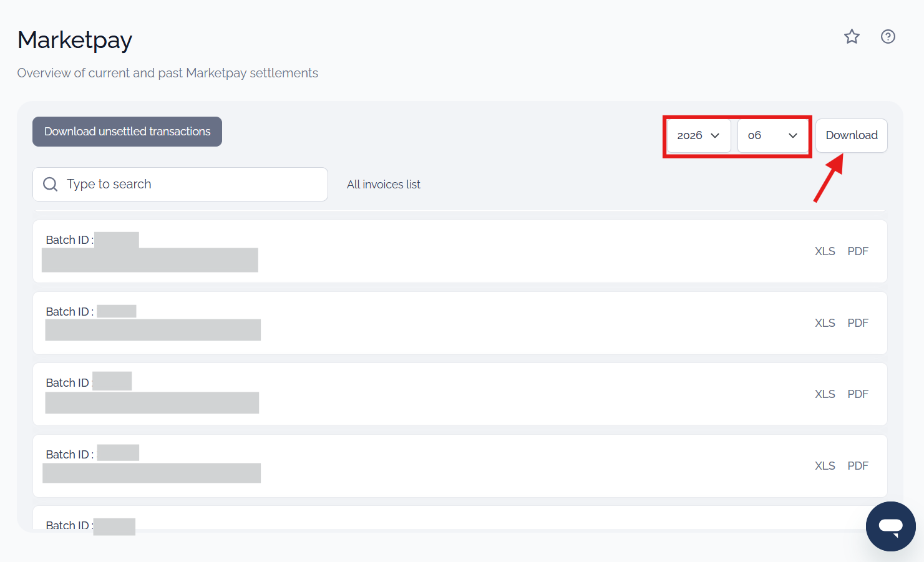Select the first Batch ID label
The width and height of the screenshot is (924, 562).
tap(69, 240)
